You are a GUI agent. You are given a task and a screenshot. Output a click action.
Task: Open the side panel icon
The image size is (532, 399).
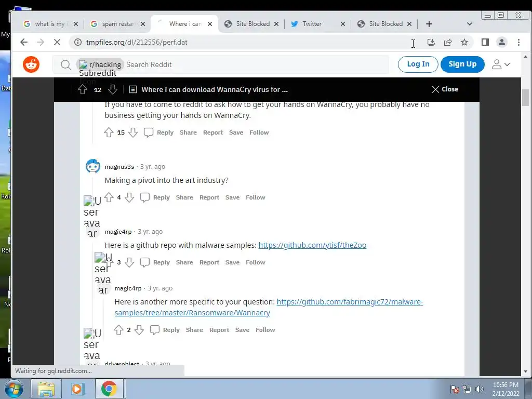pos(485,42)
